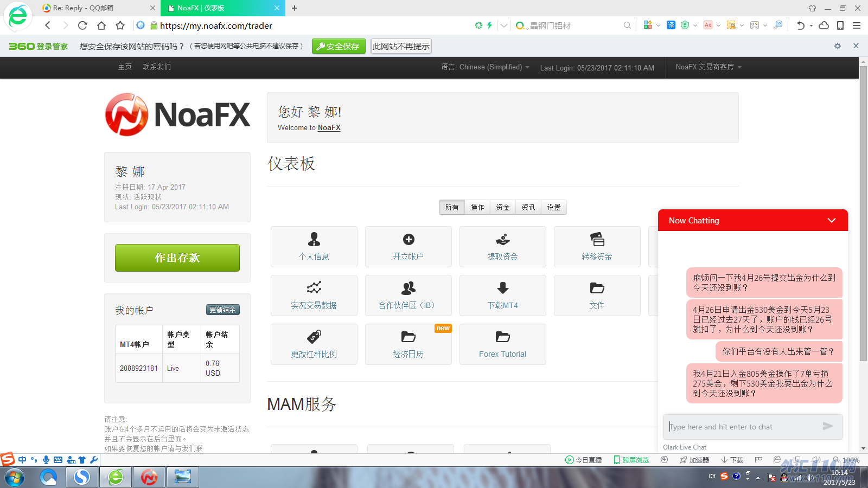Go to the browser home page icon
Image resolution: width=868 pixels, height=488 pixels.
click(101, 25)
